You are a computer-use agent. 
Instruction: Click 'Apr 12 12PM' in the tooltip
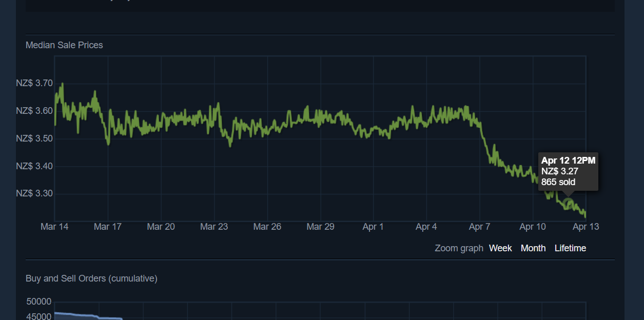(569, 161)
